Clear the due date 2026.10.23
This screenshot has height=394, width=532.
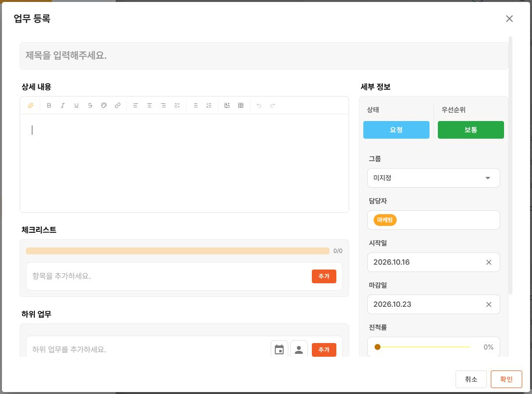(x=488, y=304)
